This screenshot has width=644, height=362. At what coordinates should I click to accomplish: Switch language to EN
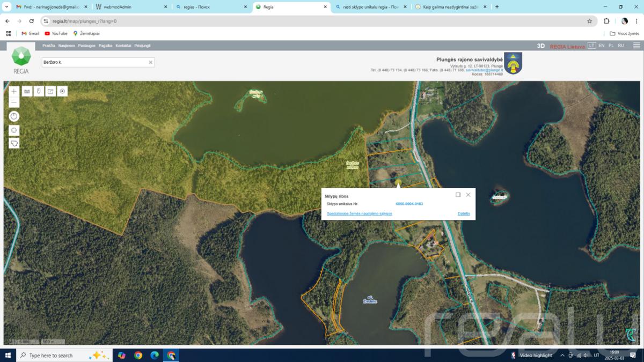(x=602, y=46)
